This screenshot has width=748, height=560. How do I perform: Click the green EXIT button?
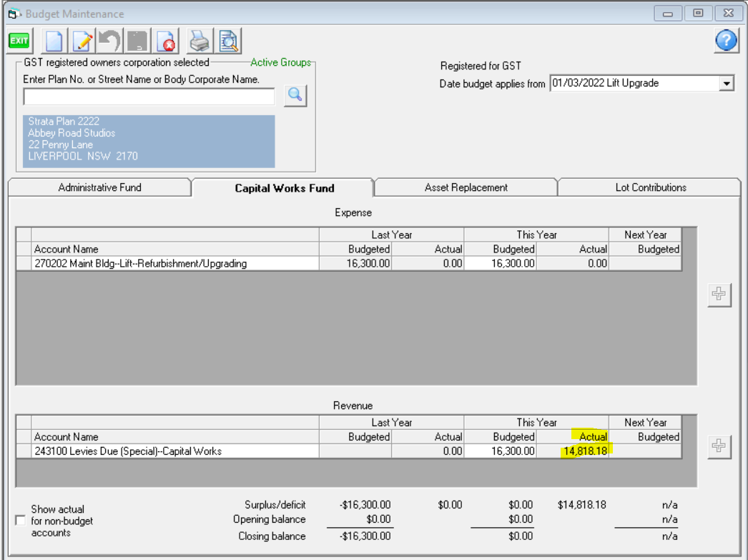coord(19,41)
